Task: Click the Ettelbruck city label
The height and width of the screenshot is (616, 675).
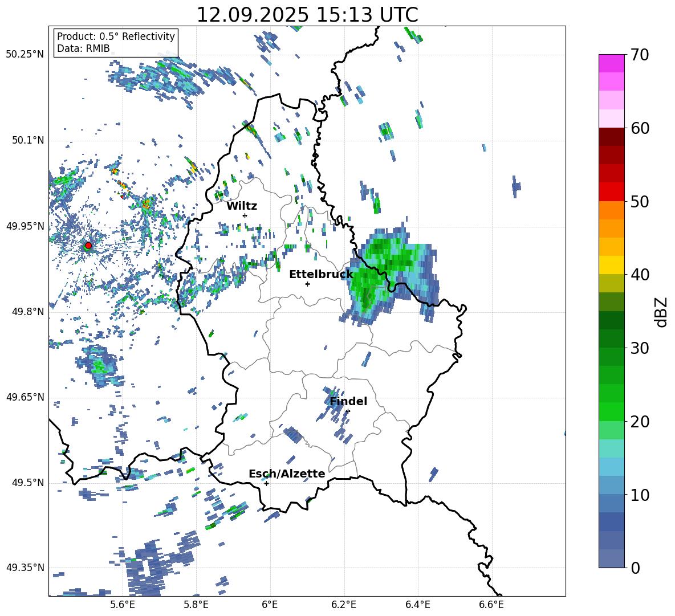Action: click(x=321, y=275)
